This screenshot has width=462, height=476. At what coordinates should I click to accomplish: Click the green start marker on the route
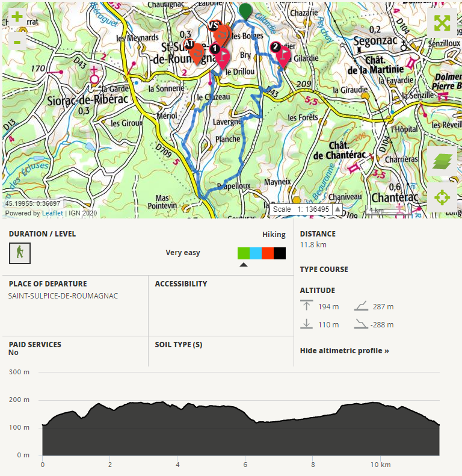tap(245, 11)
